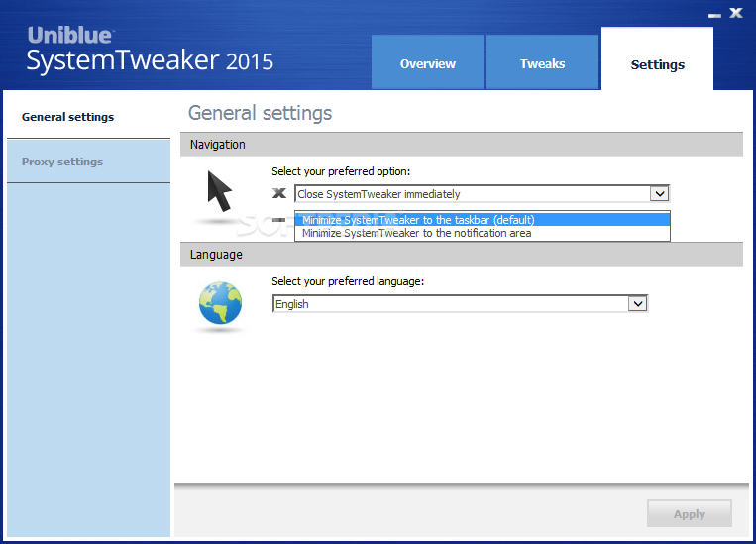
Task: Close the SystemTweaker window
Action: coord(736,13)
